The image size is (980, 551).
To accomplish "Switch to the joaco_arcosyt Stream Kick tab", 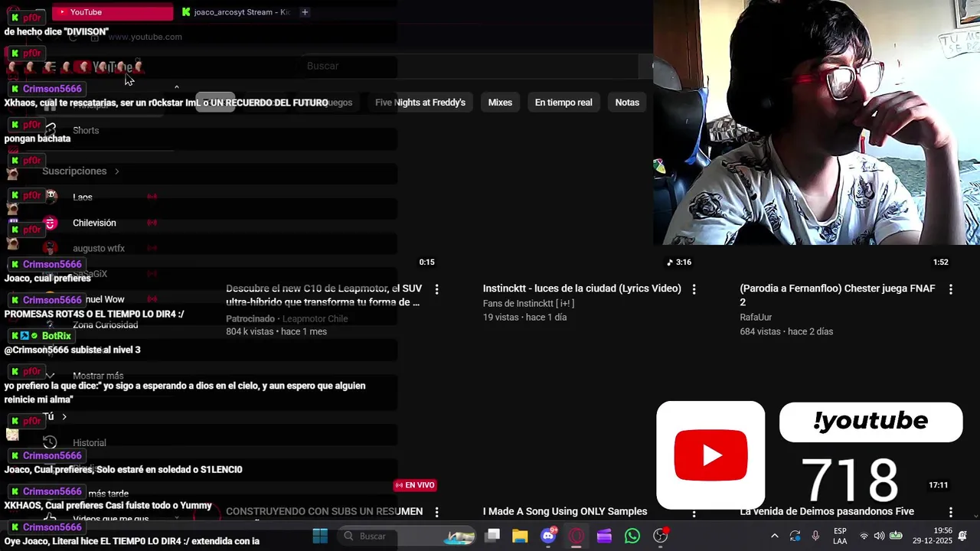I will coord(236,12).
